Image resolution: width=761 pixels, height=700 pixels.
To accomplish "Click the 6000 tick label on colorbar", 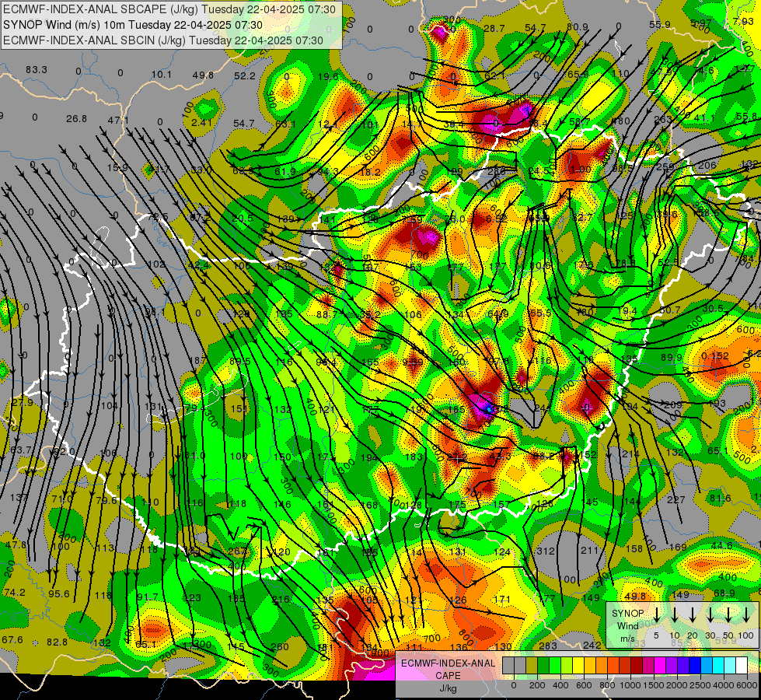I will [747, 685].
